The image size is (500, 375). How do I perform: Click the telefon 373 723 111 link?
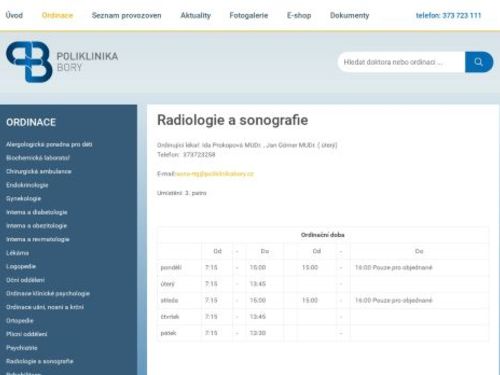coord(448,15)
